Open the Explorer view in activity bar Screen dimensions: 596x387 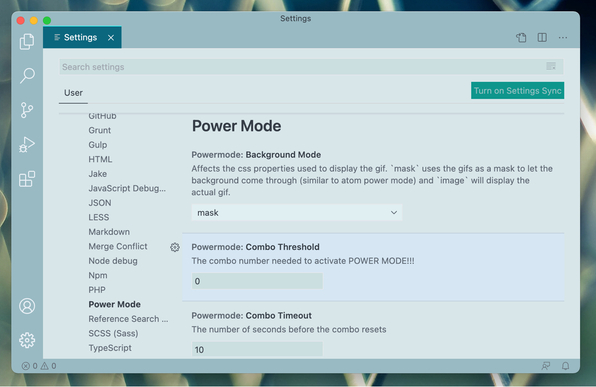click(27, 41)
